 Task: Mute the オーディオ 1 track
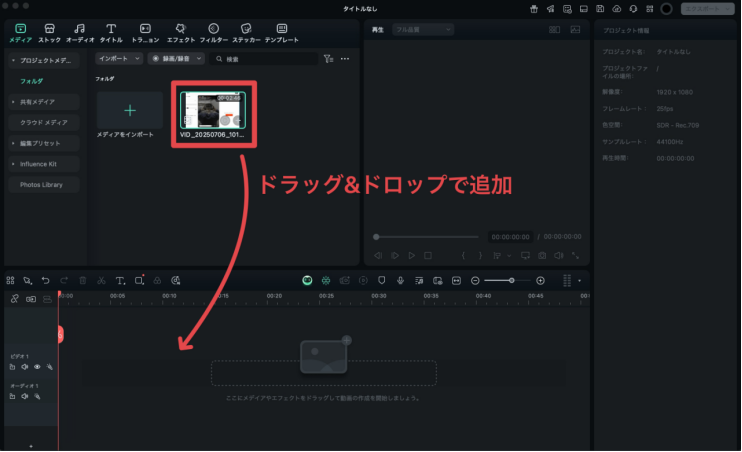tap(25, 396)
